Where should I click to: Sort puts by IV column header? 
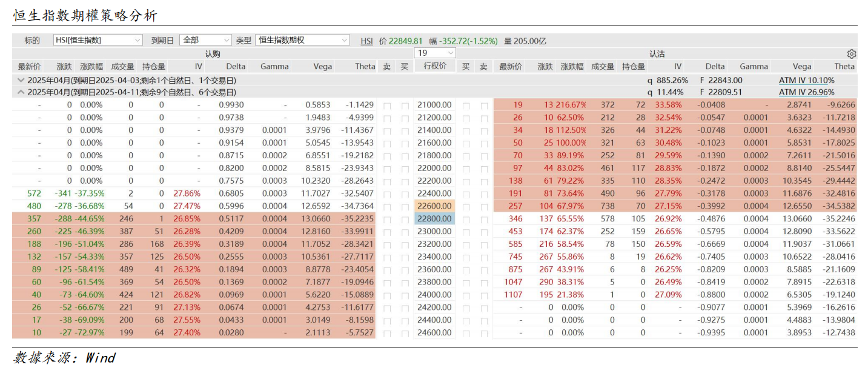click(678, 67)
